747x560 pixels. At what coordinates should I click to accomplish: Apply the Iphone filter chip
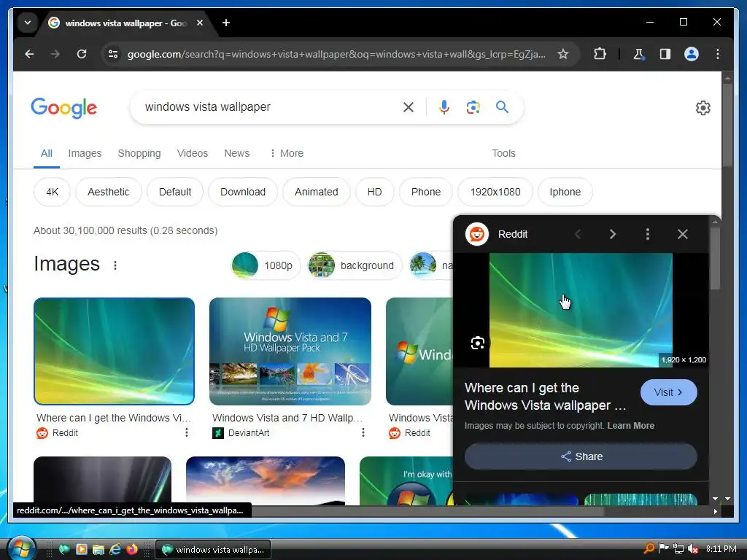point(565,192)
